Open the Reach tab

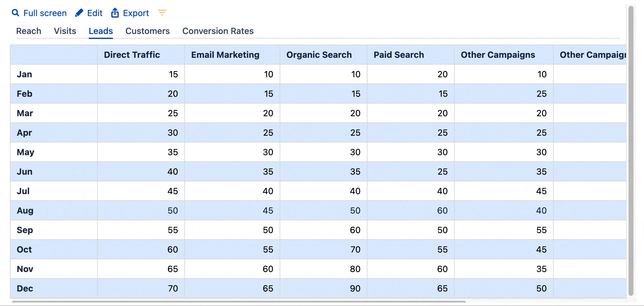[28, 31]
